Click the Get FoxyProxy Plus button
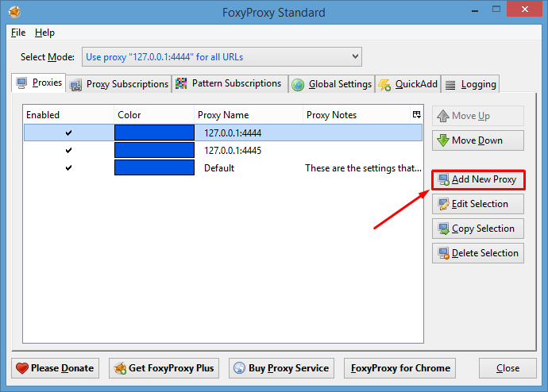The height and width of the screenshot is (392, 548). [164, 368]
